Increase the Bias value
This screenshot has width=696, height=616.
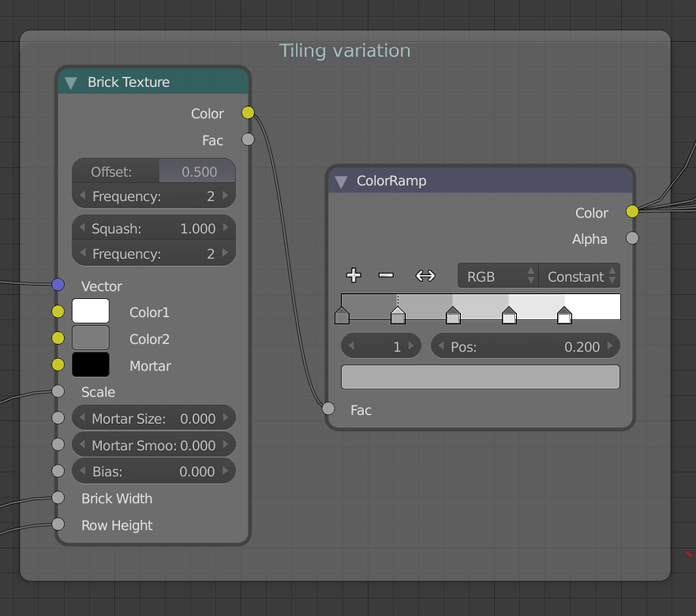(225, 471)
